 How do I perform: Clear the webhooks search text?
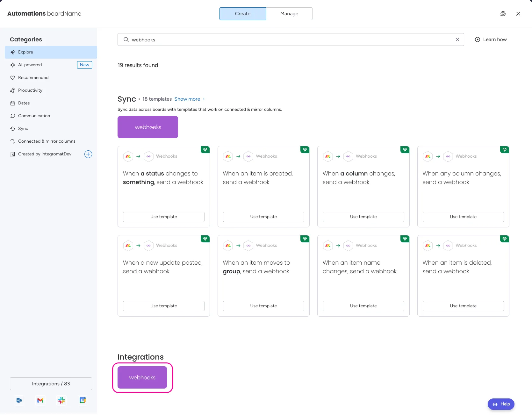(457, 39)
